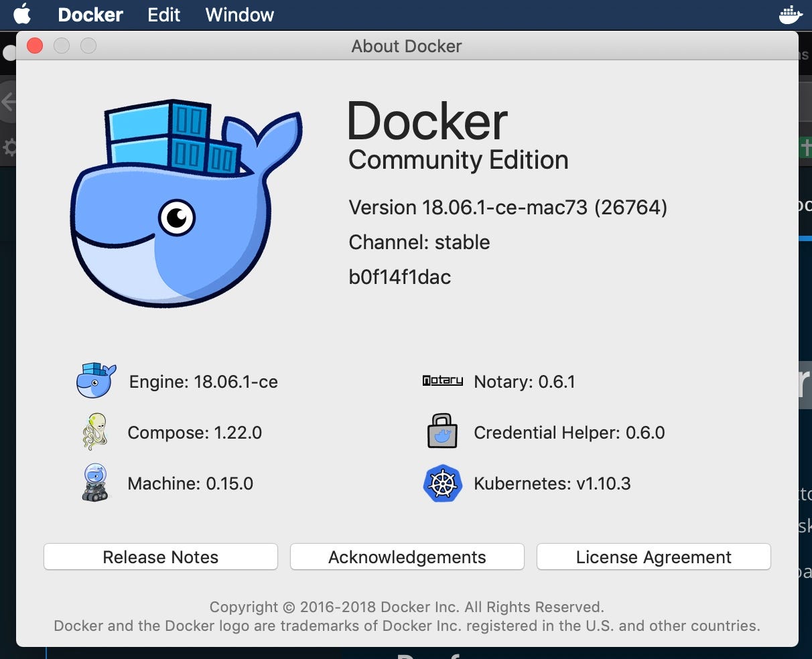
Task: Open the Release Notes
Action: 161,557
